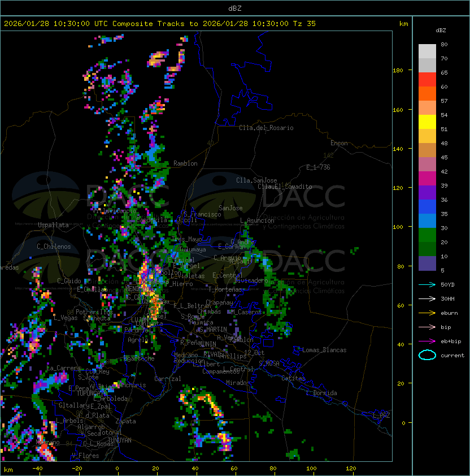Select the bright yellow swatch below 54 label
The height and width of the screenshot is (476, 470).
427,122
